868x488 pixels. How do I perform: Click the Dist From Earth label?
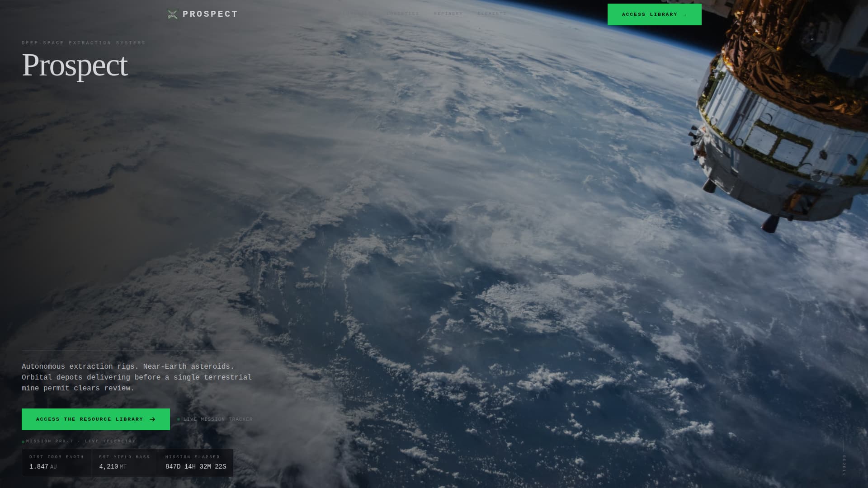[57, 457]
